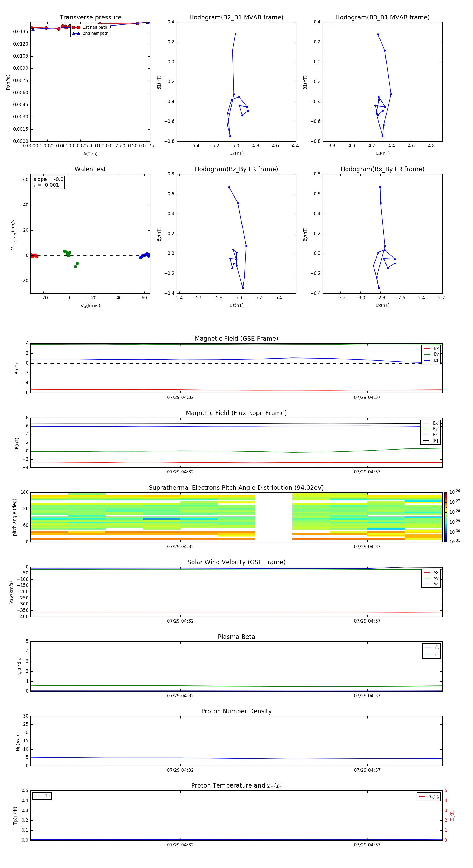Click the 'WalenTest' plot title

point(90,169)
